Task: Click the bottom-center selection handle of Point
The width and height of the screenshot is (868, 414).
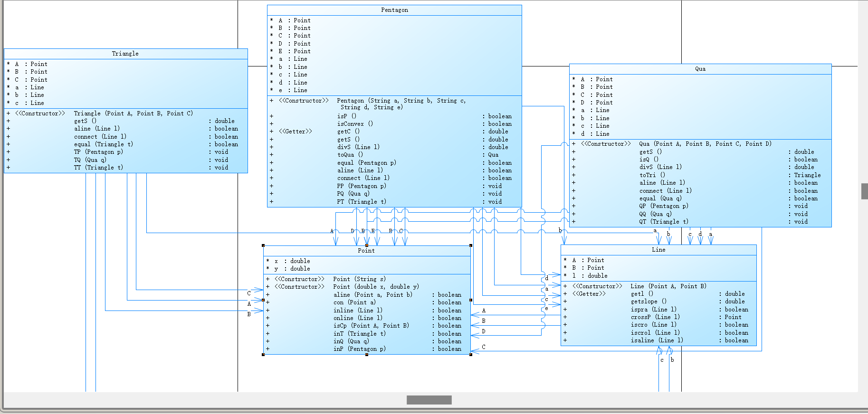Action: pyautogui.click(x=367, y=355)
